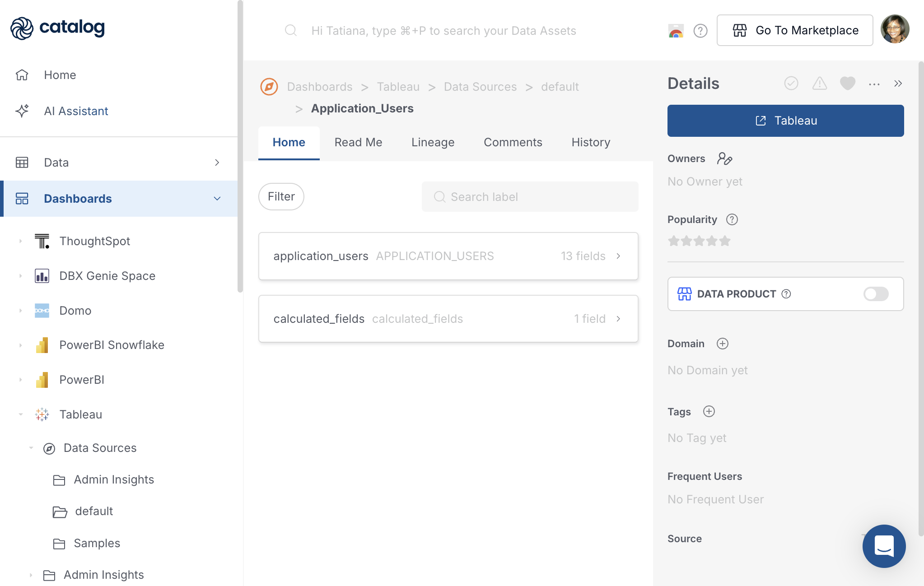
Task: Select the DBX Genie Space icon
Action: point(42,276)
